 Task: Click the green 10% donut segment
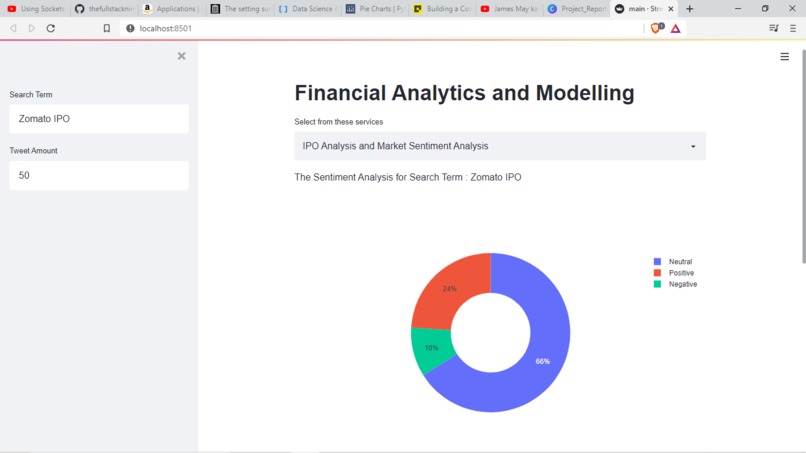(431, 348)
